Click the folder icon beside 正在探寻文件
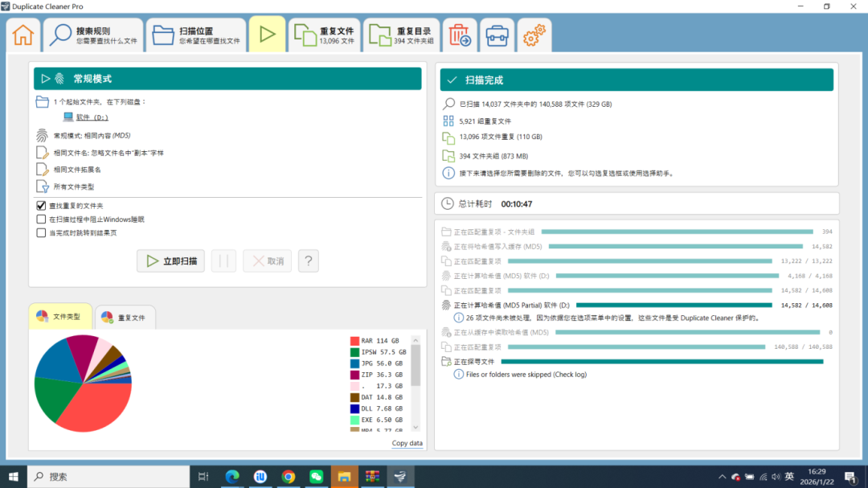This screenshot has height=488, width=868. [x=446, y=362]
